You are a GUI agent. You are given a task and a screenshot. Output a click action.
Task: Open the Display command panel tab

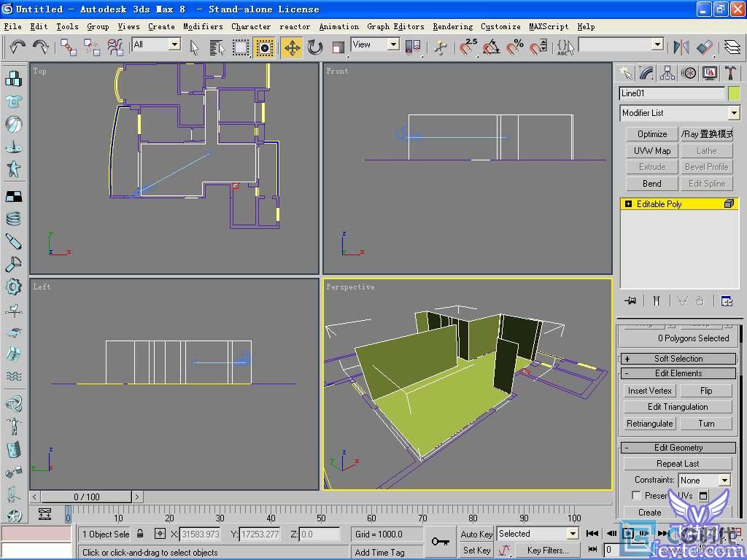click(x=709, y=73)
